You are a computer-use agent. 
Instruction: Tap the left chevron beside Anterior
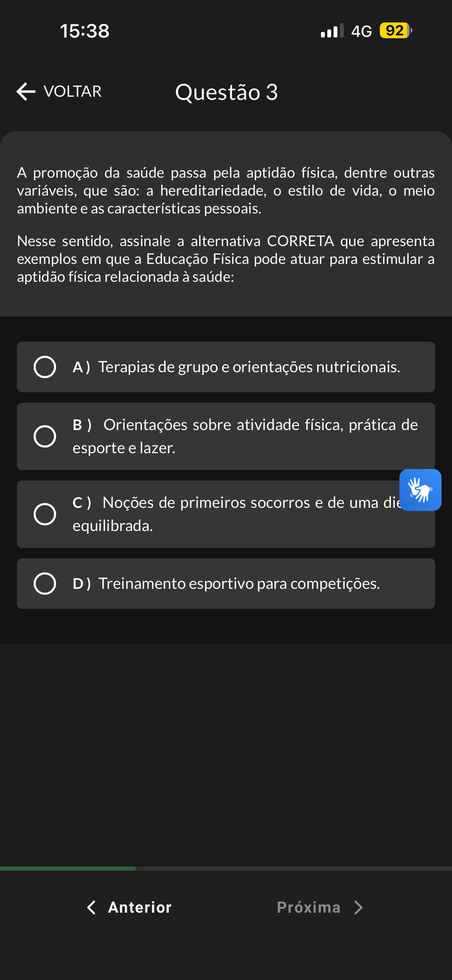91,907
